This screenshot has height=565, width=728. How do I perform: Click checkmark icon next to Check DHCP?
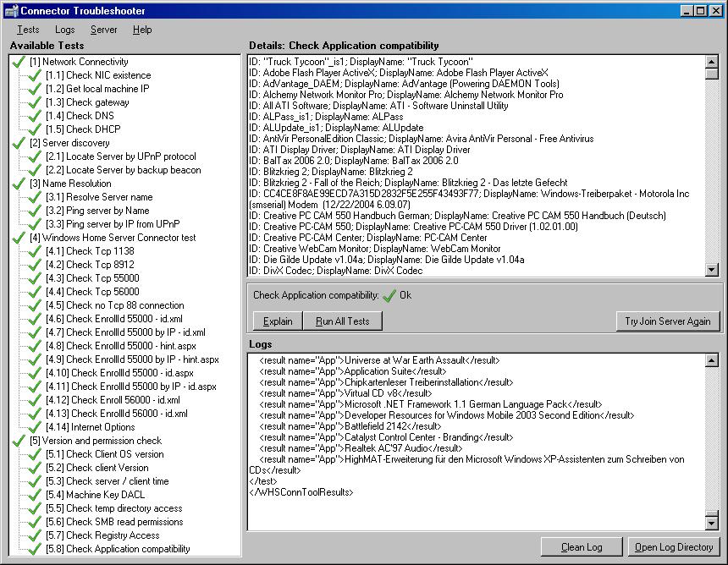coord(35,129)
